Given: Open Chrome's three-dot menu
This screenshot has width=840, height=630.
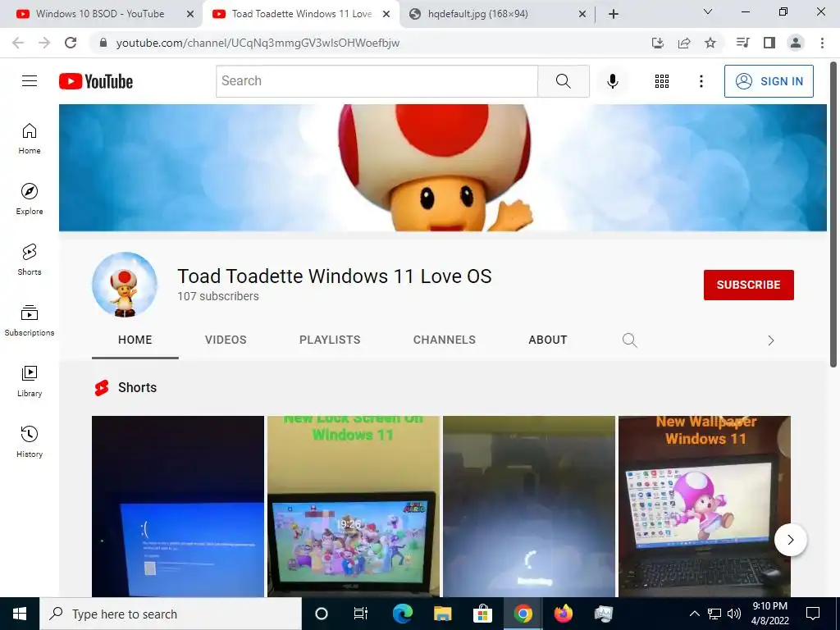Looking at the screenshot, I should pos(822,43).
